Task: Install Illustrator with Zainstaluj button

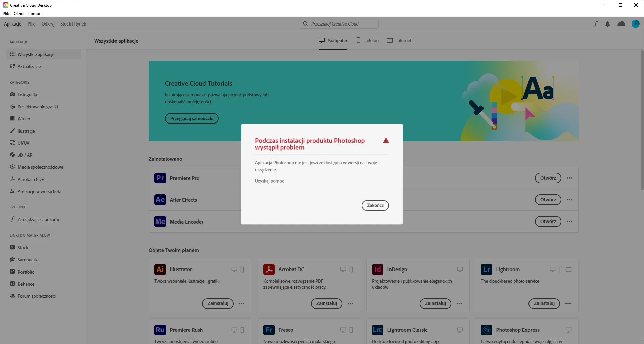Action: 218,304
